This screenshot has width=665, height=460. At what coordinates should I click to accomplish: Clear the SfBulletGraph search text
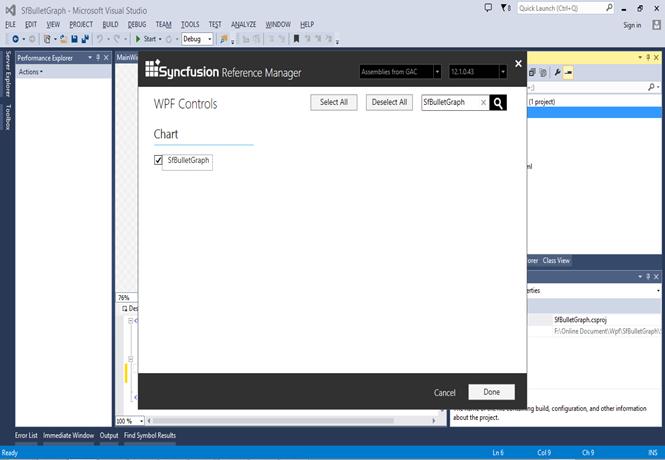pyautogui.click(x=483, y=103)
